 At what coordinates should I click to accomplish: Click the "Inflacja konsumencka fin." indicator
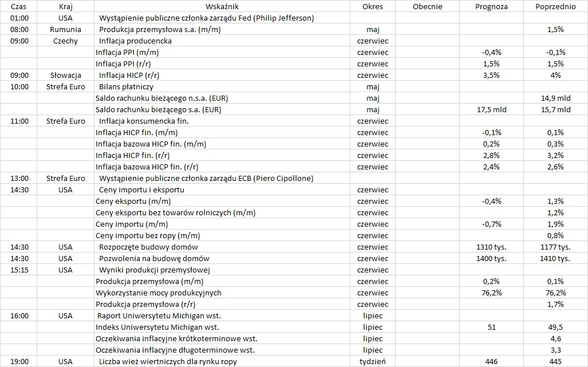(144, 121)
